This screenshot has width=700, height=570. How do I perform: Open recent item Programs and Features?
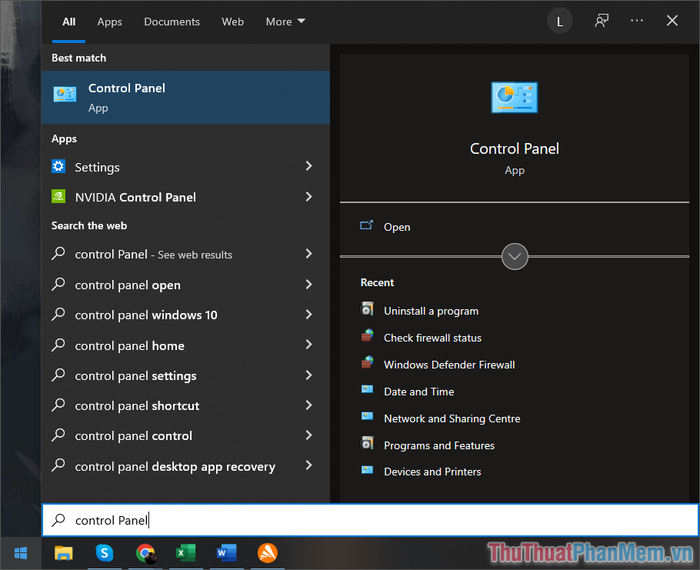[x=439, y=445]
